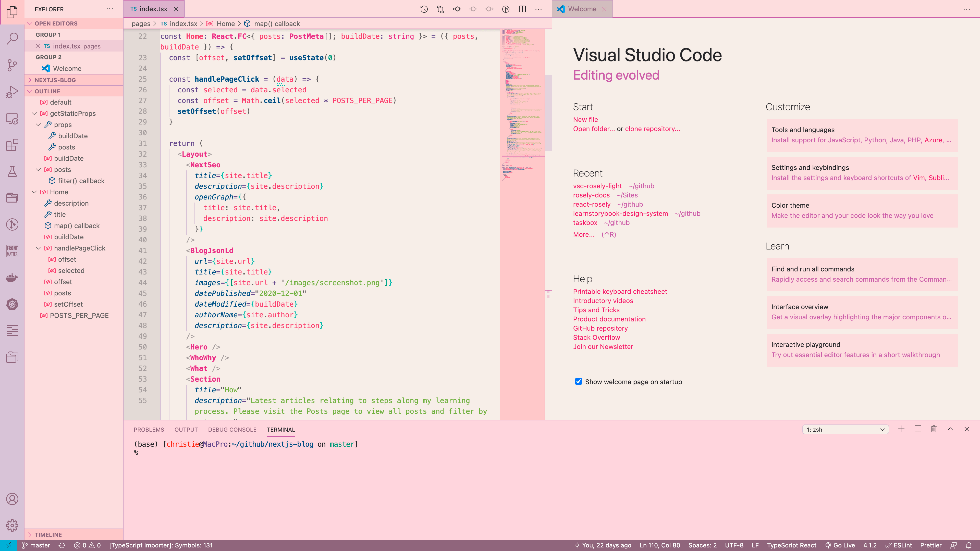This screenshot has height=551, width=980.
Task: Open the 1: zsh terminal dropdown
Action: click(x=845, y=429)
